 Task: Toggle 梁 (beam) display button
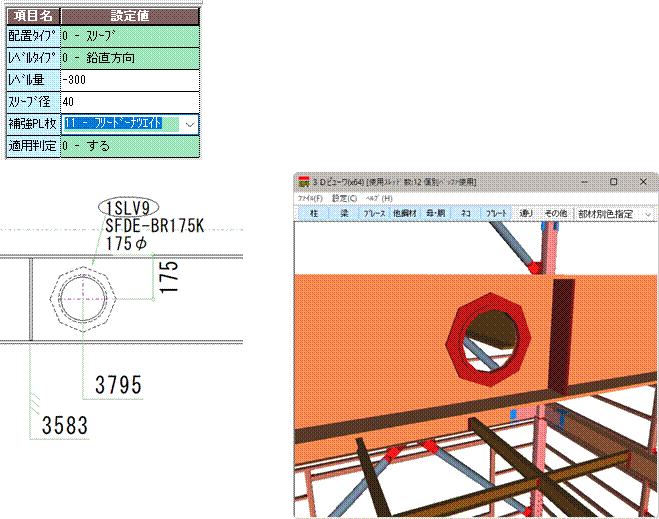click(343, 214)
